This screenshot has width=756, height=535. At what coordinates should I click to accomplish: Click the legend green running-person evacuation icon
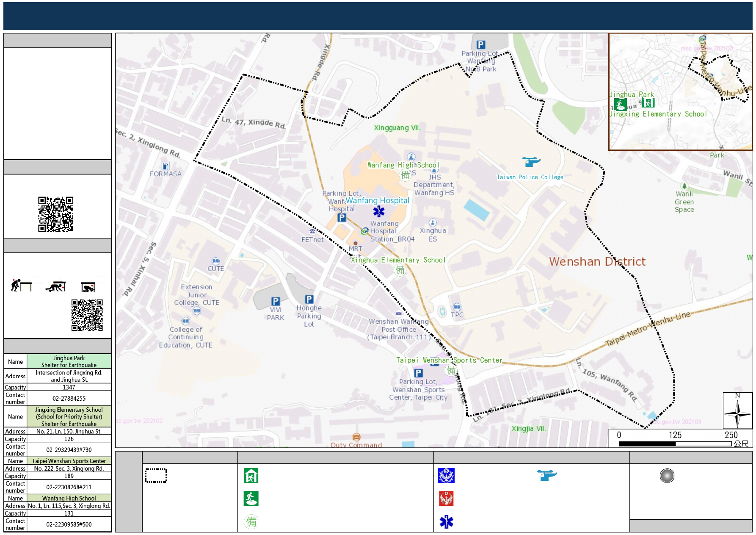[x=251, y=499]
